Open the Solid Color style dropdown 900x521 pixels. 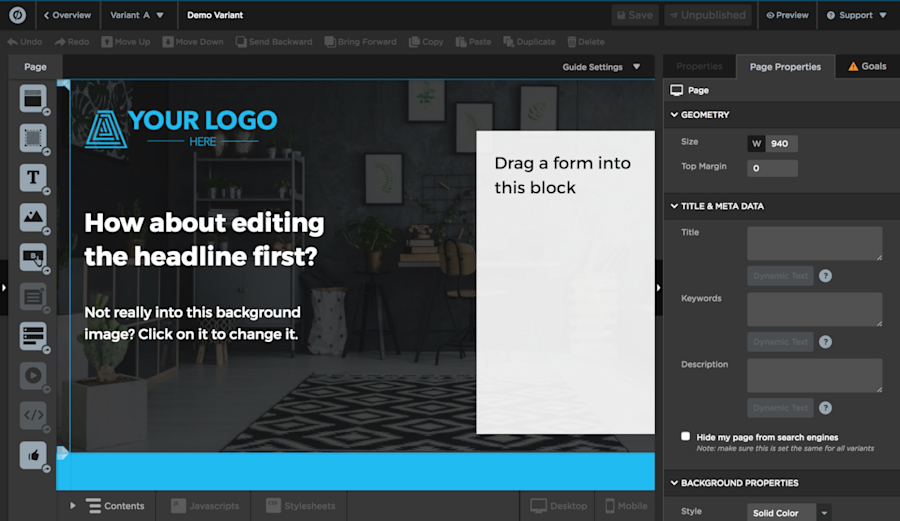pos(789,513)
